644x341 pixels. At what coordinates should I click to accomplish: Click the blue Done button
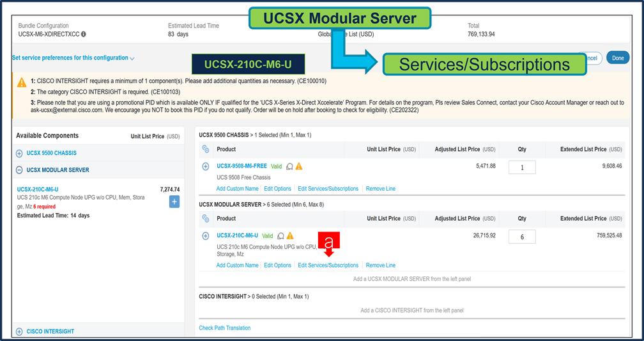tap(618, 58)
